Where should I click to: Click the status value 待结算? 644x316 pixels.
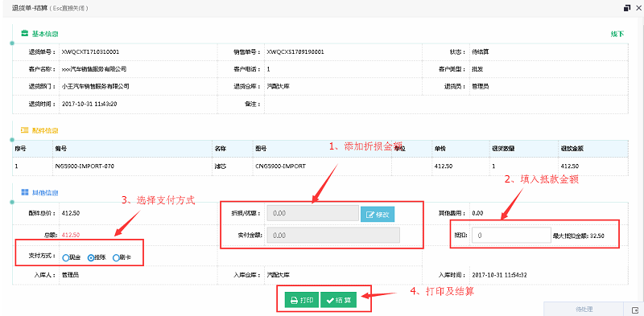[480, 52]
